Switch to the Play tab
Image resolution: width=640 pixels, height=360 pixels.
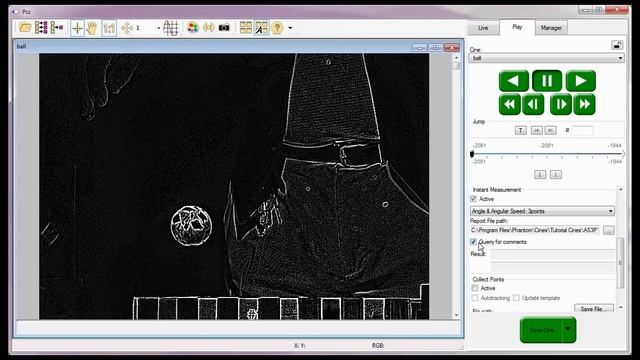[517, 27]
